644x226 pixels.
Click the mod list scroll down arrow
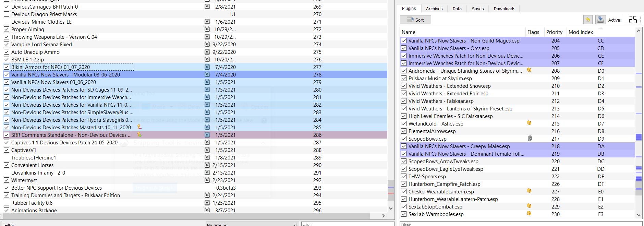[391, 208]
